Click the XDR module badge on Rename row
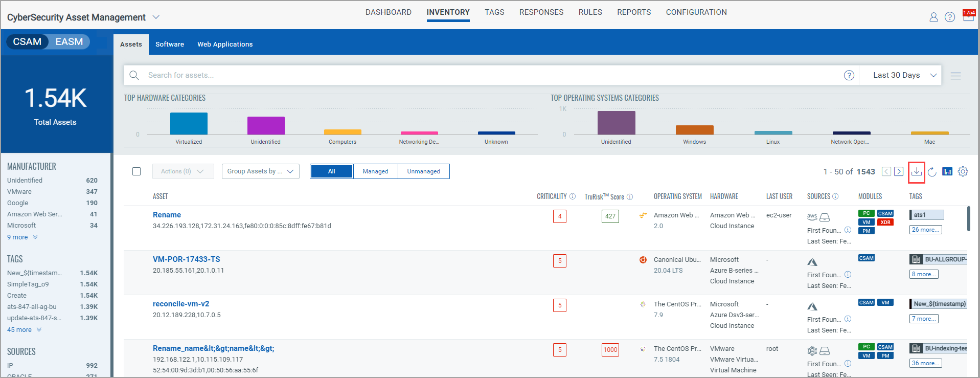Screen dimensions: 980x378 (x=885, y=223)
